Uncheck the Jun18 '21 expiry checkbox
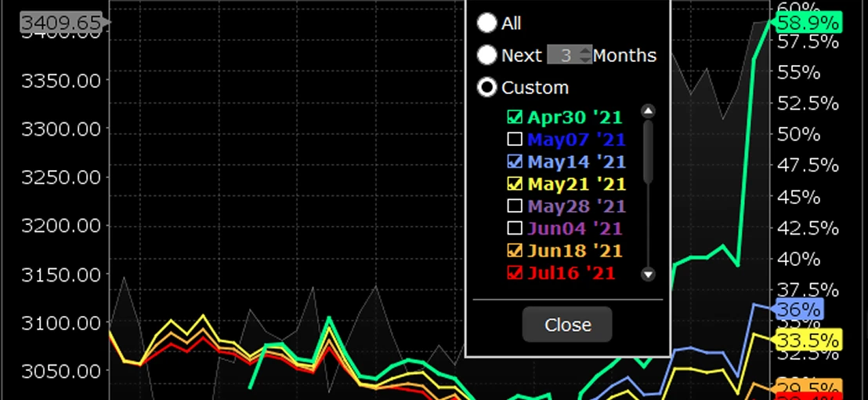Screen dimensions: 868x400 (515, 250)
